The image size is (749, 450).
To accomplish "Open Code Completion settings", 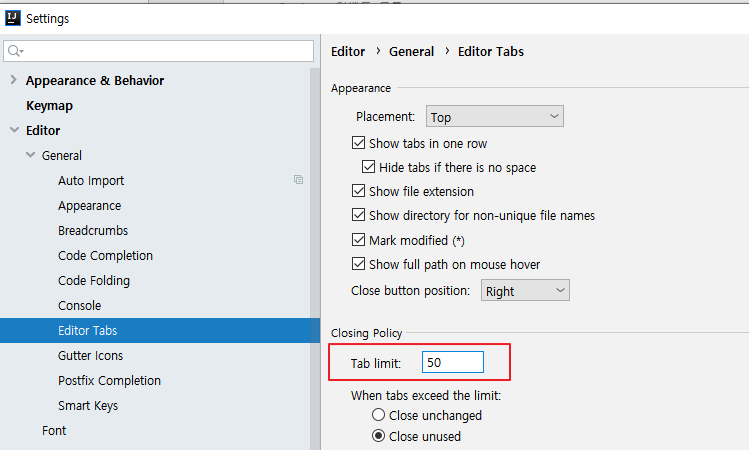I will [x=105, y=256].
